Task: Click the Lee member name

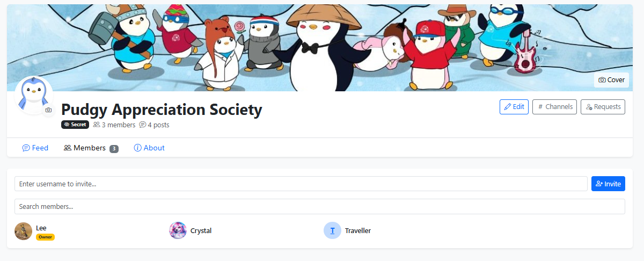Action: point(41,228)
